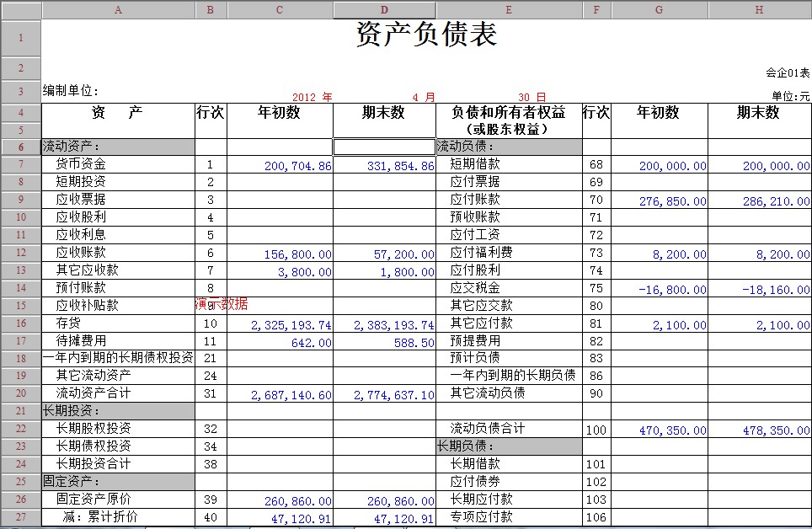This screenshot has width=812, height=529.
Task: Select 应付福利费 opening value 8,200.00
Action: tap(680, 254)
